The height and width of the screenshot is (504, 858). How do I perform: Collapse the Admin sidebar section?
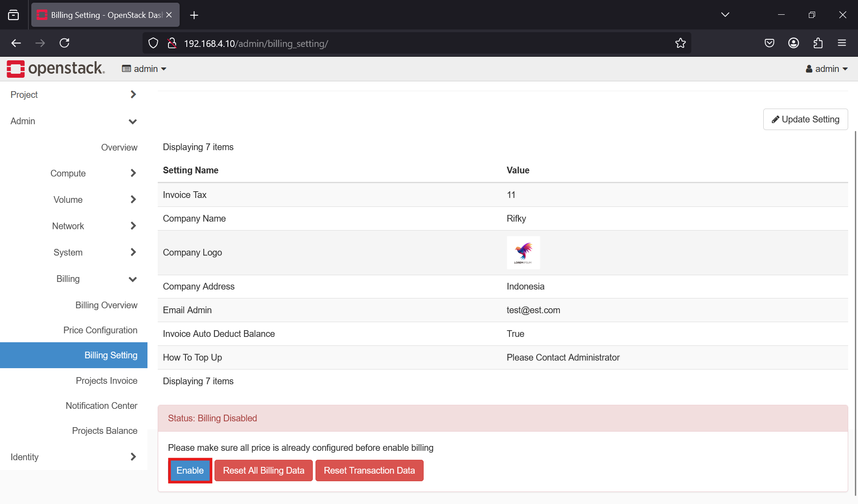(74, 121)
